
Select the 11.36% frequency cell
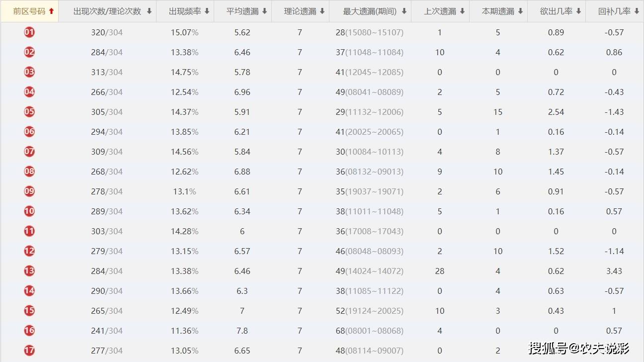[185, 331]
